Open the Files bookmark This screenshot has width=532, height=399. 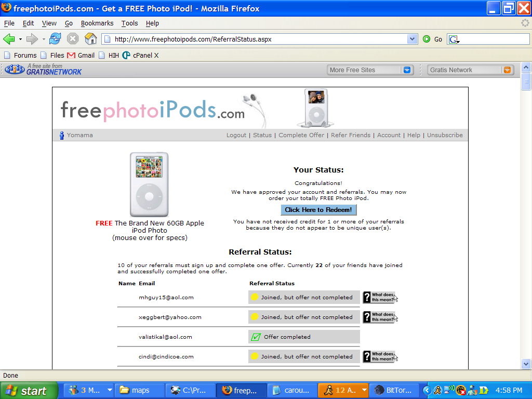(52, 55)
